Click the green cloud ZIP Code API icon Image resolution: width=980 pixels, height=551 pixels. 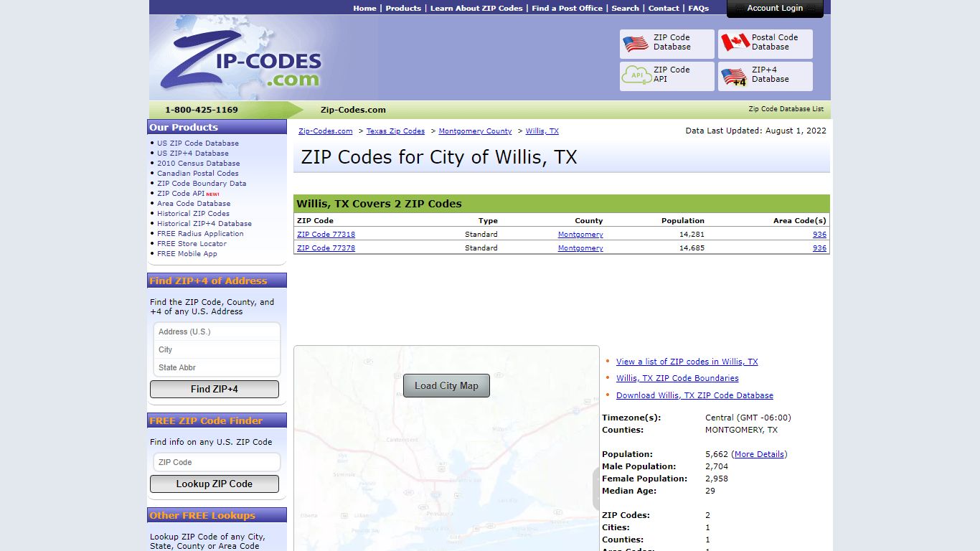click(x=636, y=75)
